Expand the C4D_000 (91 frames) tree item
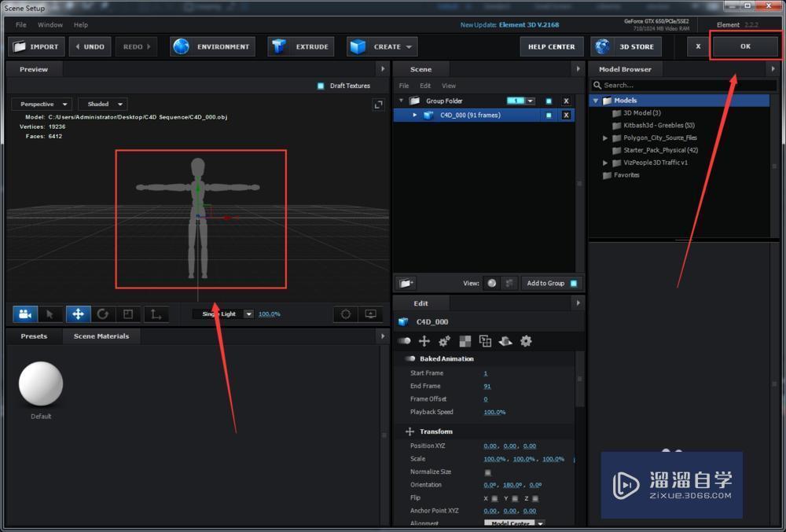The image size is (786, 532). click(x=415, y=116)
